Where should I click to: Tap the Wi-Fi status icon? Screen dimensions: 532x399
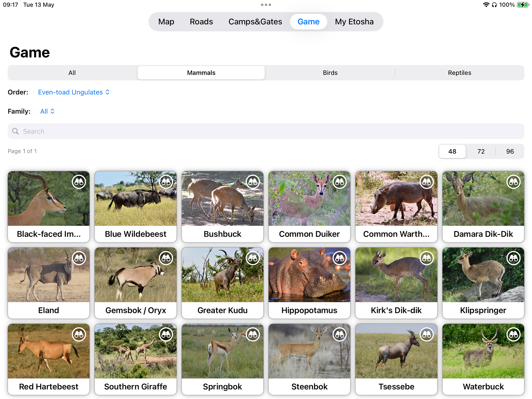486,5
